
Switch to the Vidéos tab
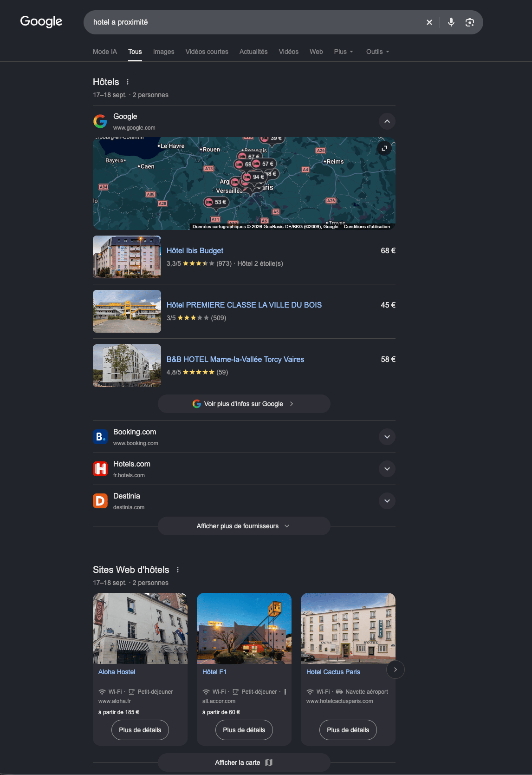[x=289, y=52]
